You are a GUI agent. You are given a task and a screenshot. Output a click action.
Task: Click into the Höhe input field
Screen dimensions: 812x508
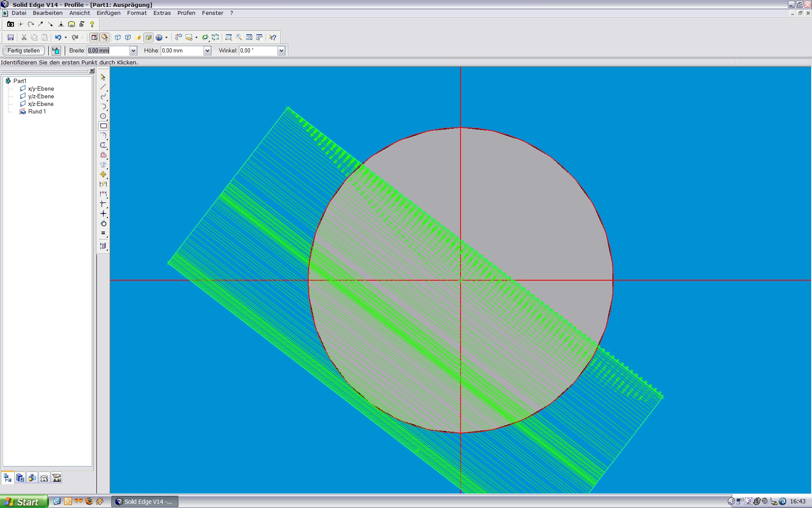coord(182,50)
